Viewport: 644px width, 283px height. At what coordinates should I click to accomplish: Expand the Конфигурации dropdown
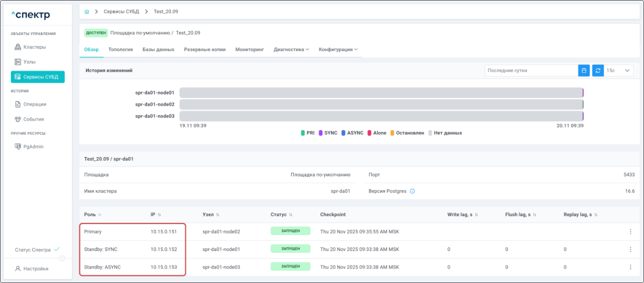click(x=338, y=50)
